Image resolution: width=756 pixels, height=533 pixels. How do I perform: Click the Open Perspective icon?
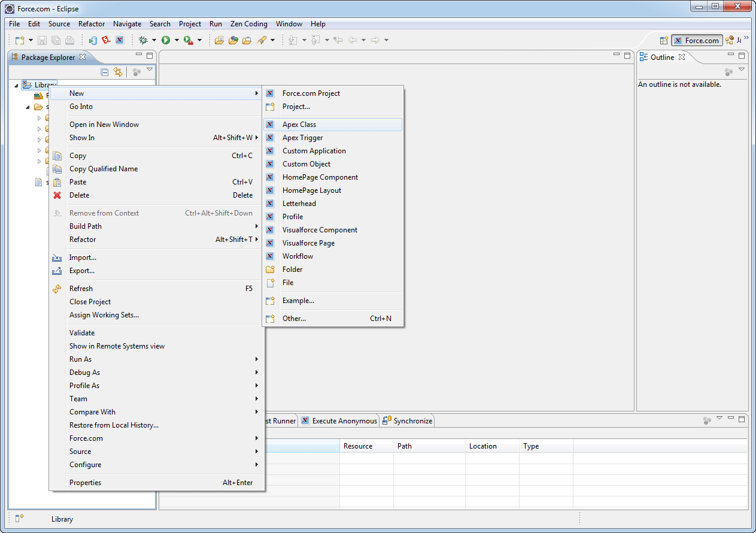(x=664, y=40)
